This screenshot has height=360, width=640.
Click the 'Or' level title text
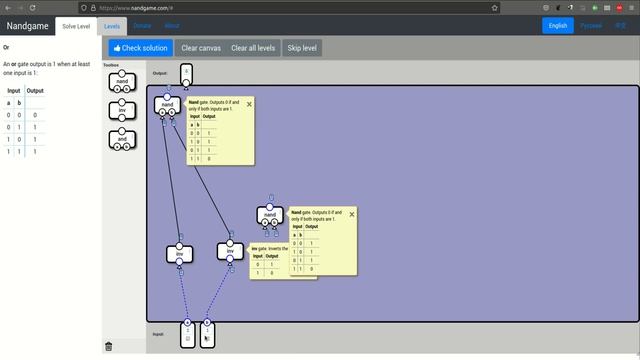point(6,47)
